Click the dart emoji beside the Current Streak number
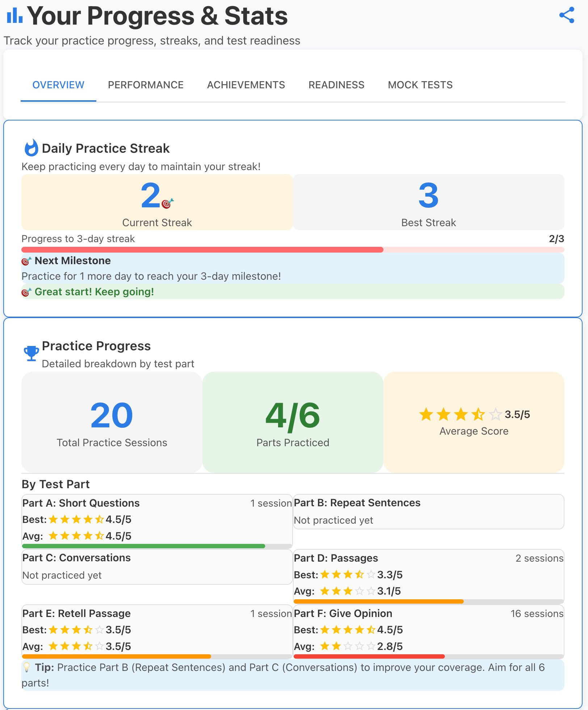 (x=167, y=204)
